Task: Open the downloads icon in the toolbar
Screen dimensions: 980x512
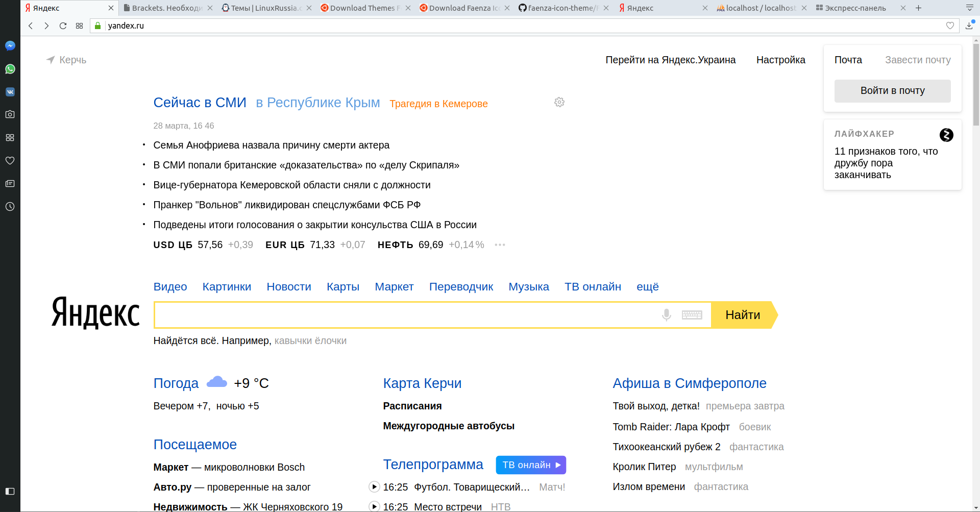Action: [969, 26]
